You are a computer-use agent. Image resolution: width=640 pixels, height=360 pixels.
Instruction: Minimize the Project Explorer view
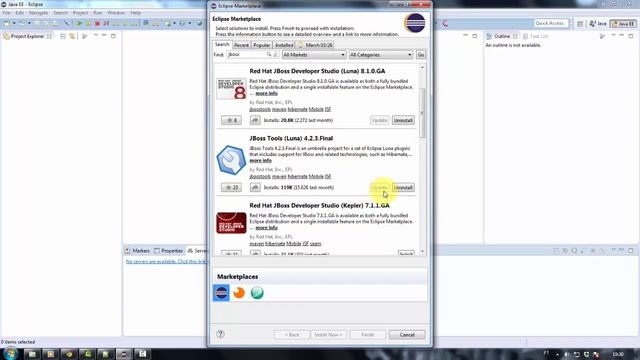[x=104, y=36]
